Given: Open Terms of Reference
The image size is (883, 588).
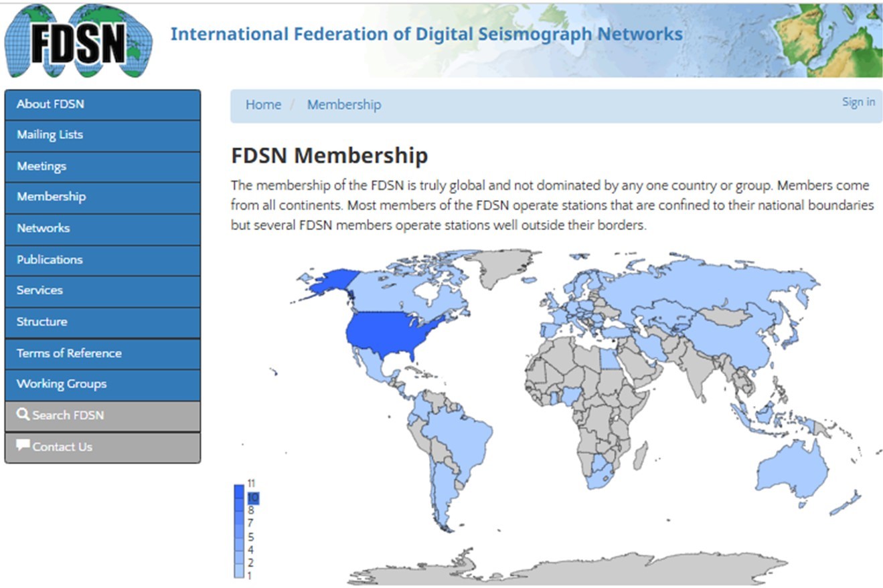Looking at the screenshot, I should point(69,353).
